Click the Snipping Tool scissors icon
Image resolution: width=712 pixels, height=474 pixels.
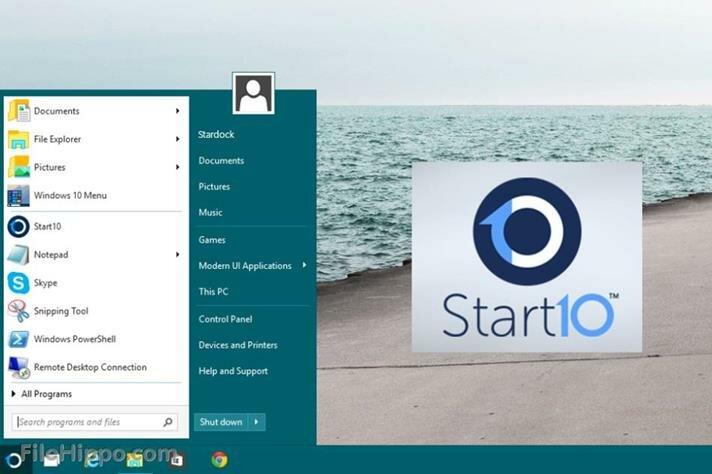point(19,311)
